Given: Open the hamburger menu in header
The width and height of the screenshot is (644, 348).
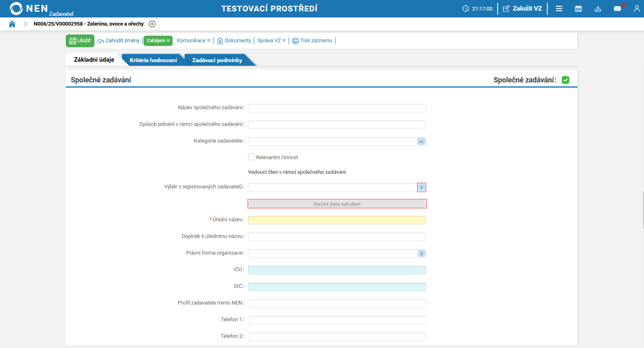Looking at the screenshot, I should tap(559, 9).
